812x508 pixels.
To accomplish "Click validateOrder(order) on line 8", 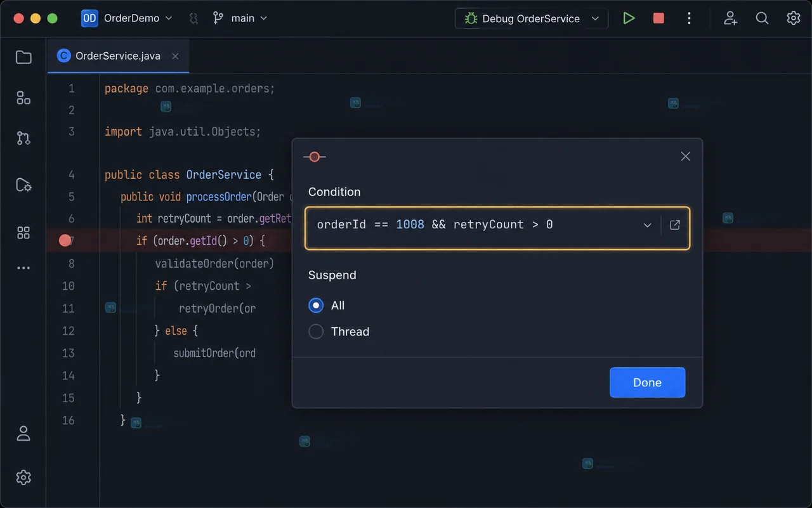I will point(214,263).
